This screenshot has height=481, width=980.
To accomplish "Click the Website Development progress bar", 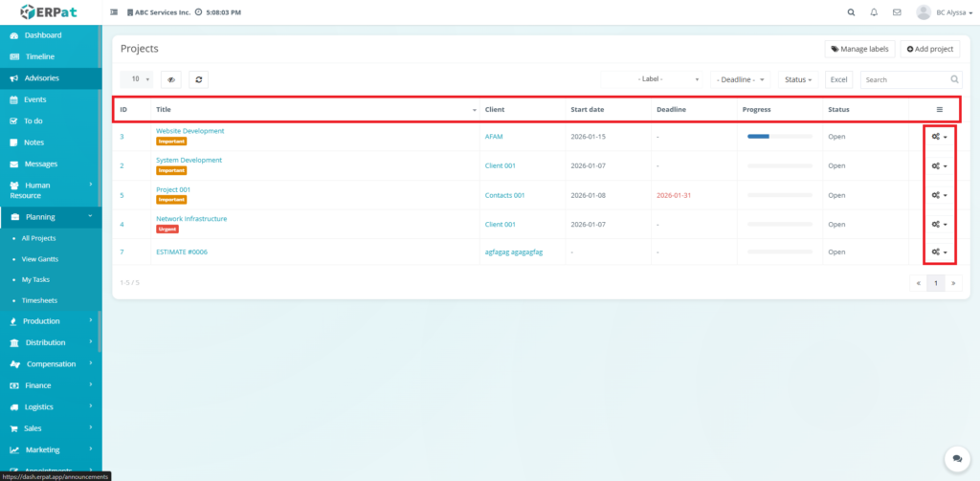I will click(x=779, y=137).
